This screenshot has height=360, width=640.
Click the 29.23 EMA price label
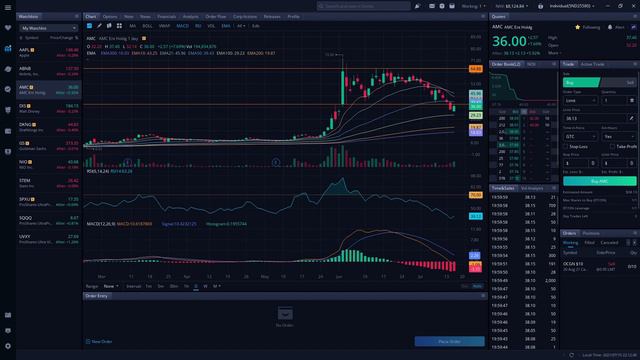pos(476,116)
